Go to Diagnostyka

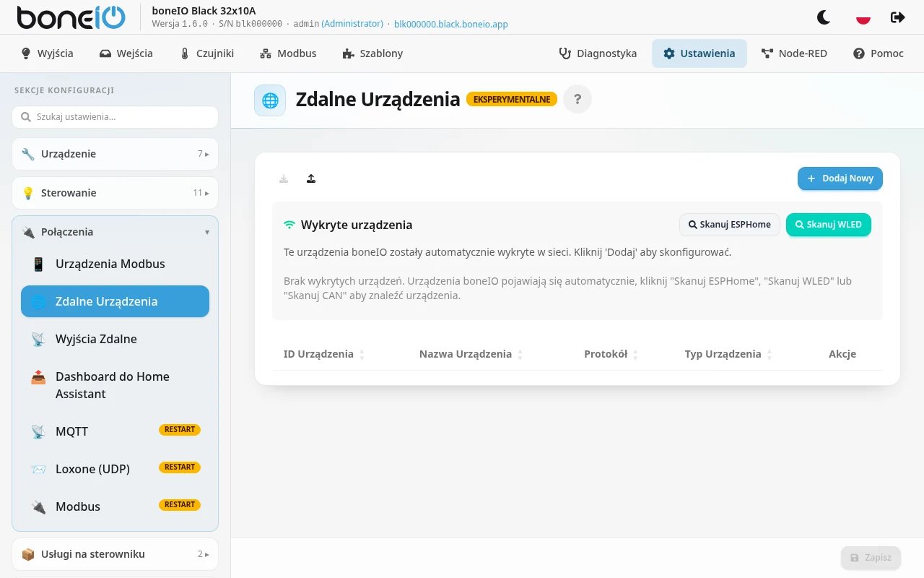(598, 53)
